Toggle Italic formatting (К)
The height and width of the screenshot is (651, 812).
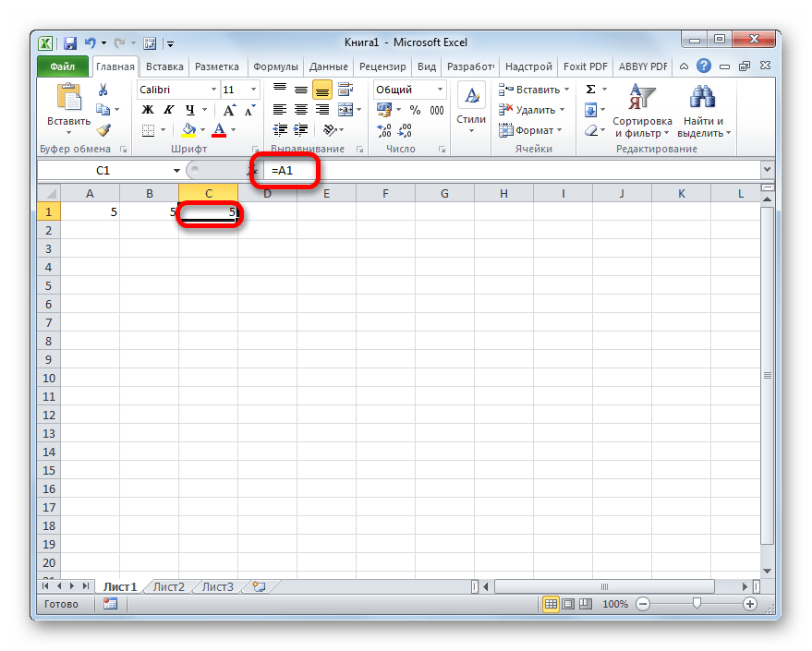click(x=169, y=110)
